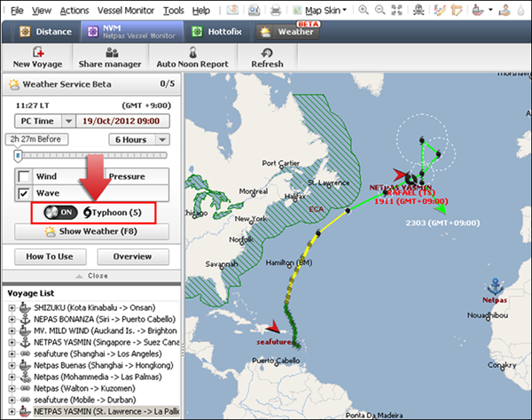532x420 pixels.
Task: Open the PC Time dropdown
Action: (x=68, y=121)
